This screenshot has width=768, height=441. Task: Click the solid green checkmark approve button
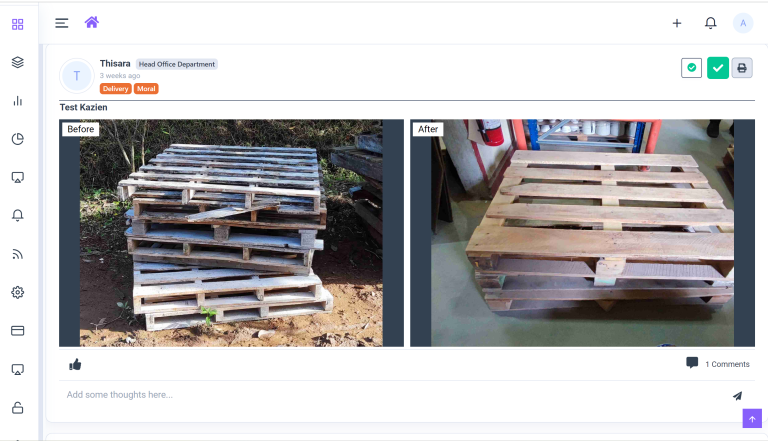point(718,68)
